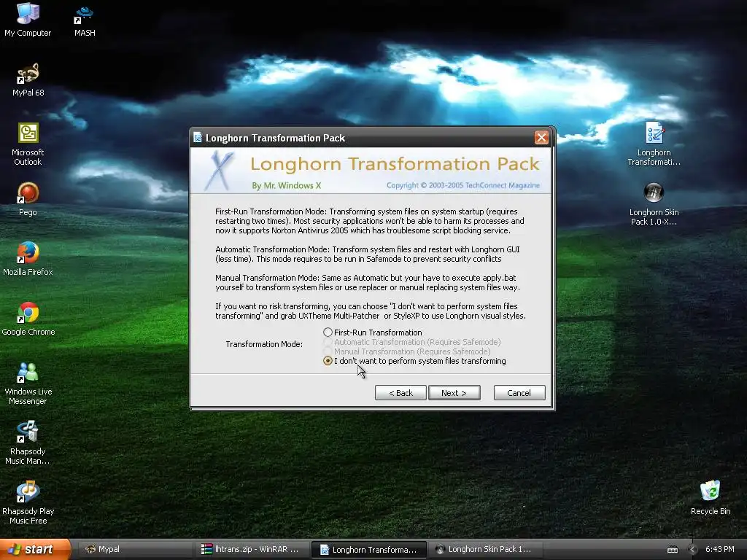This screenshot has height=560, width=747.
Task: Close the Longhorn Transformation Pack dialog
Action: (541, 138)
